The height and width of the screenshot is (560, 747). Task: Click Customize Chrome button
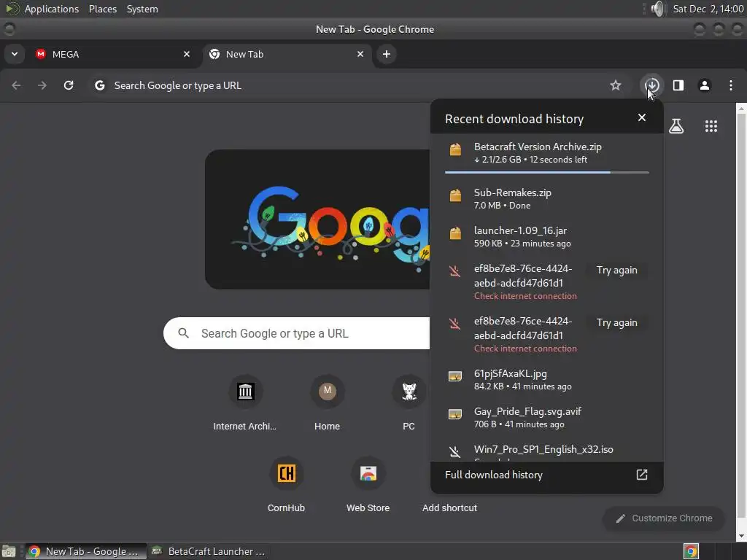(664, 518)
